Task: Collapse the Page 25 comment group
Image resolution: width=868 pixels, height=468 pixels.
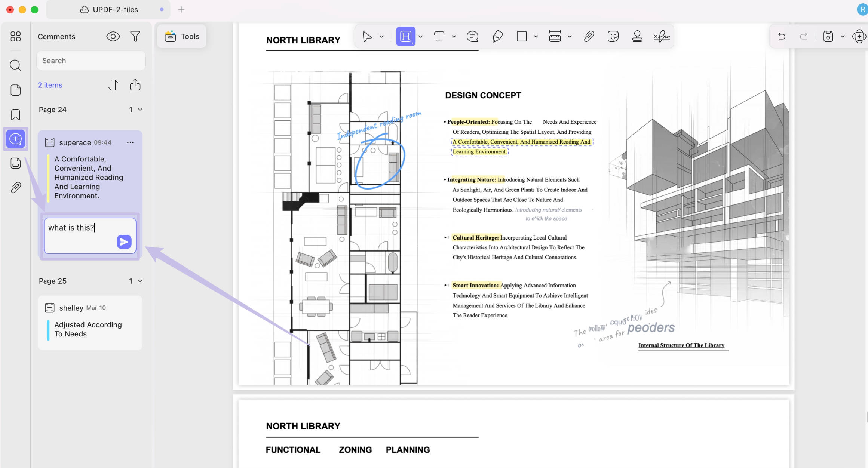Action: [140, 281]
